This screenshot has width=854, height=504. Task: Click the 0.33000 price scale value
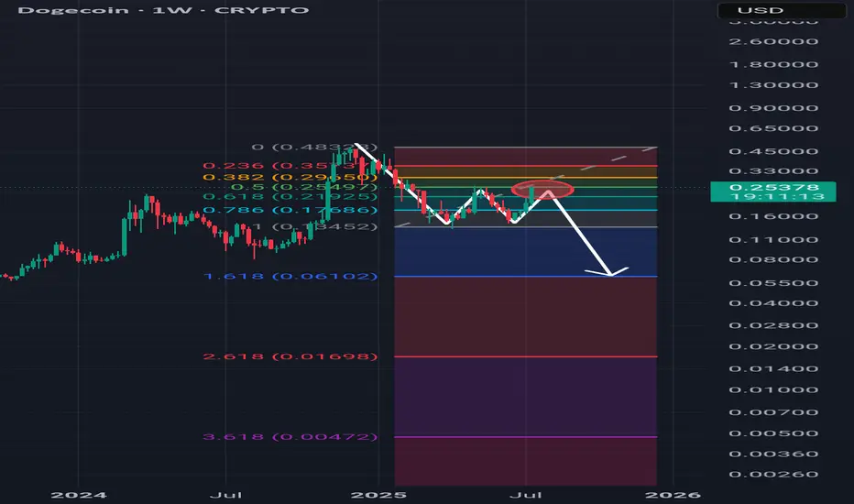click(x=773, y=171)
